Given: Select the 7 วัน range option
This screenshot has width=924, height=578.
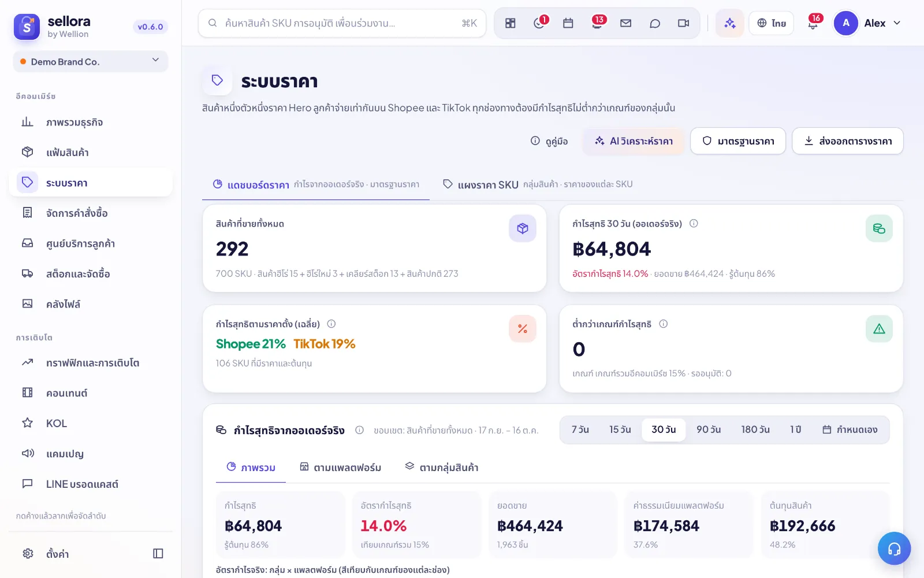Looking at the screenshot, I should click(x=580, y=430).
